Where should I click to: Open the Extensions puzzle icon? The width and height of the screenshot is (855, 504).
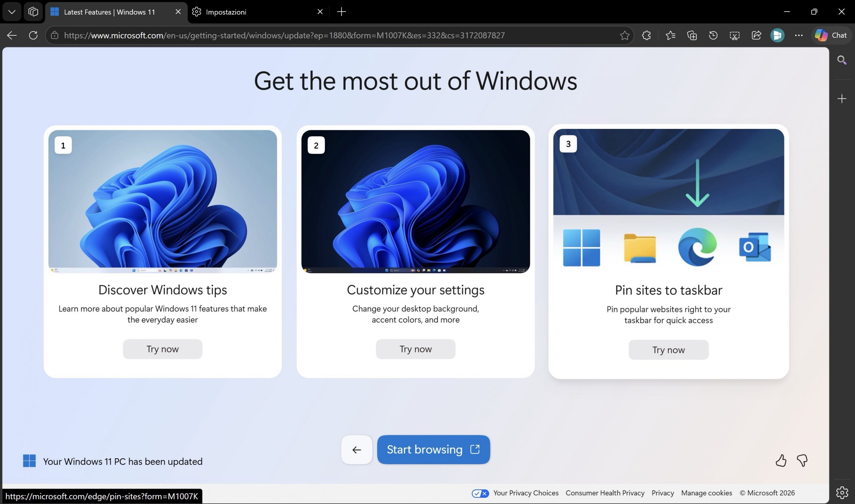[x=646, y=35]
